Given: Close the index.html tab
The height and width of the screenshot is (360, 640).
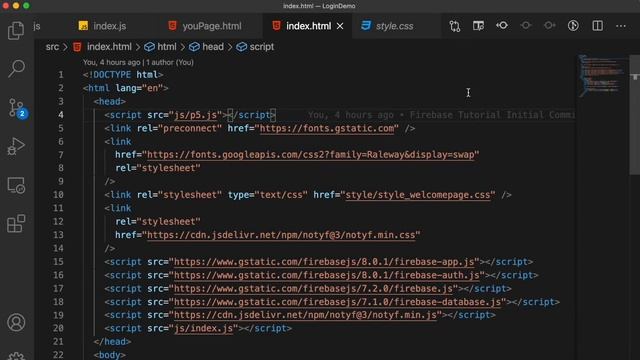Looking at the screenshot, I should coord(340,26).
